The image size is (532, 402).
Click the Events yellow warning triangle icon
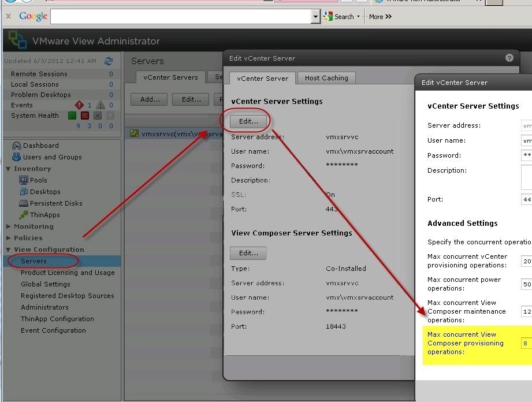[x=101, y=105]
